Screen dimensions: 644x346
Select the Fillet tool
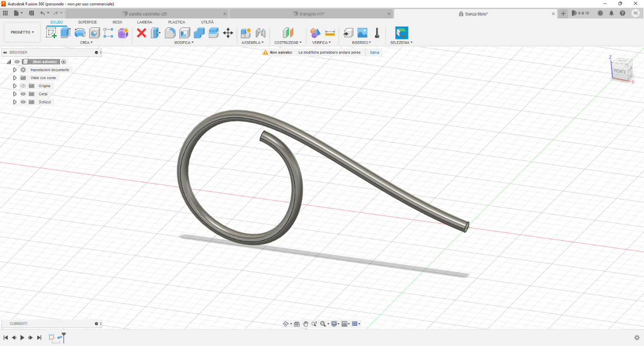[x=170, y=33]
